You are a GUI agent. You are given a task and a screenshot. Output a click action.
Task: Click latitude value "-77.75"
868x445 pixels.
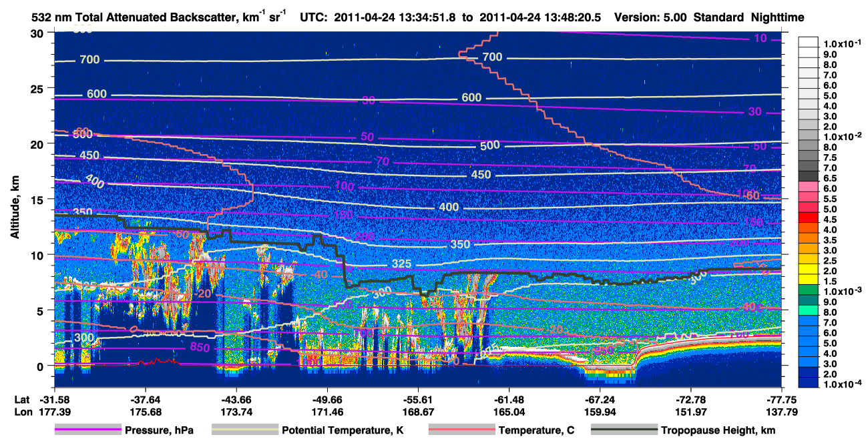point(782,400)
